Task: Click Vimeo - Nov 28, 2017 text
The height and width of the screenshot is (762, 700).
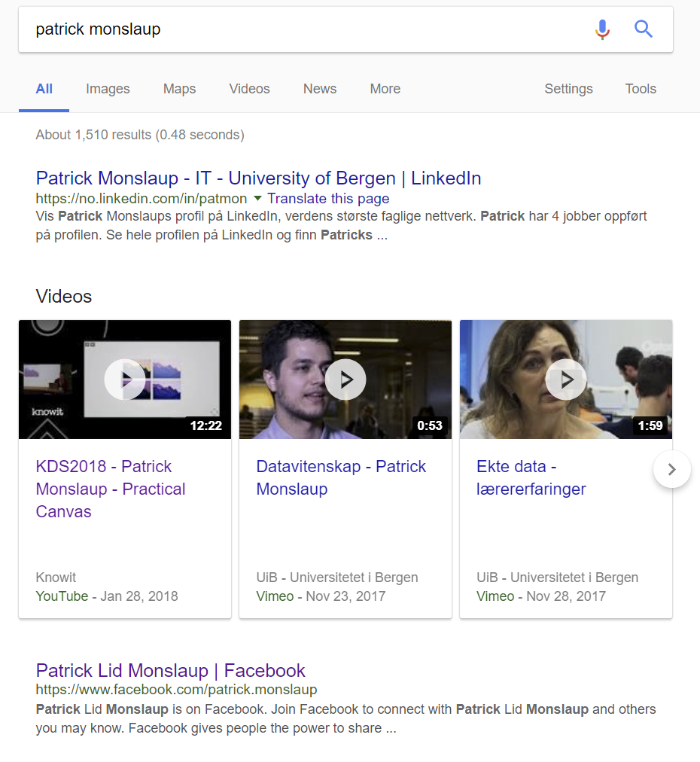Action: tap(541, 596)
